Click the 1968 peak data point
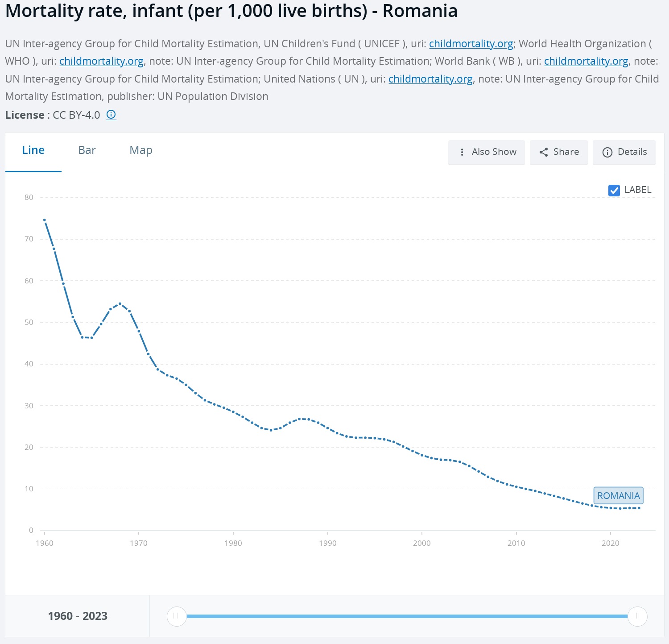This screenshot has height=644, width=669. (x=120, y=304)
